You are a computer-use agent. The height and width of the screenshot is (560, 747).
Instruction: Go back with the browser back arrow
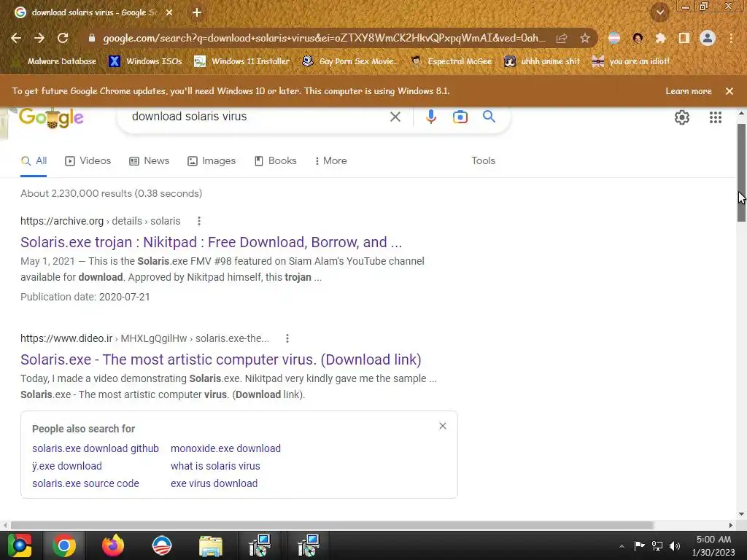[16, 38]
